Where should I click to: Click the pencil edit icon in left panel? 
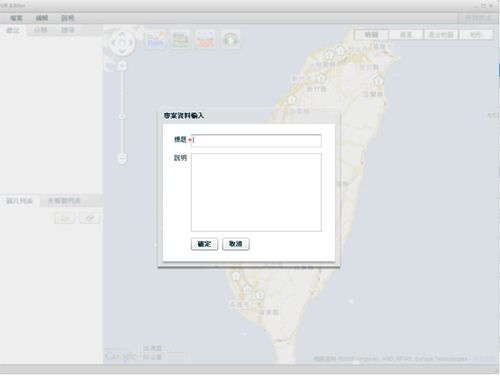[89, 219]
